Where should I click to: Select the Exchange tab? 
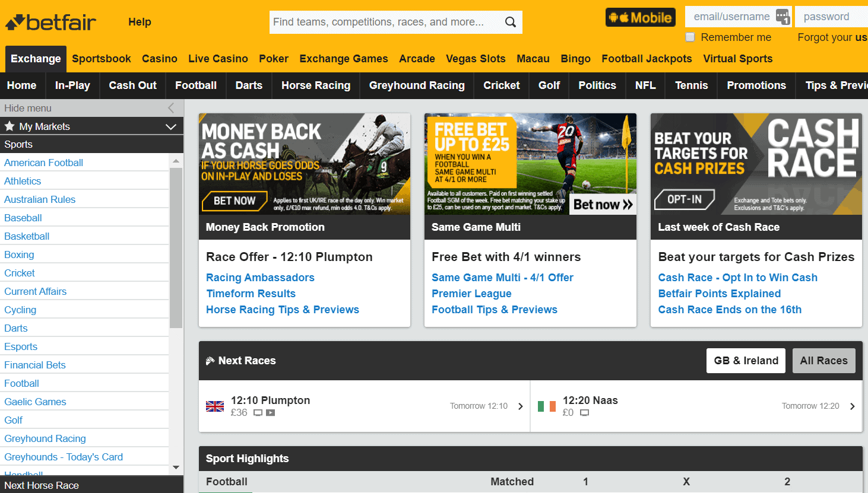tap(36, 59)
